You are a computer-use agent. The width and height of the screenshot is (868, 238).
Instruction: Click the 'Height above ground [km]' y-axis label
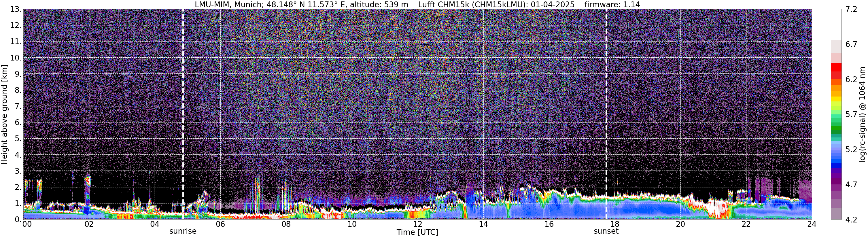[4, 115]
